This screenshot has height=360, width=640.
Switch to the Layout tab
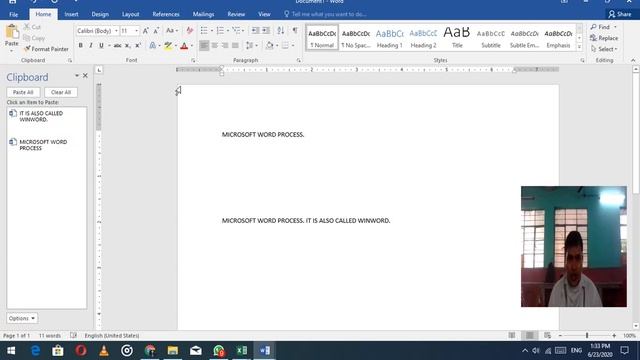click(x=131, y=14)
